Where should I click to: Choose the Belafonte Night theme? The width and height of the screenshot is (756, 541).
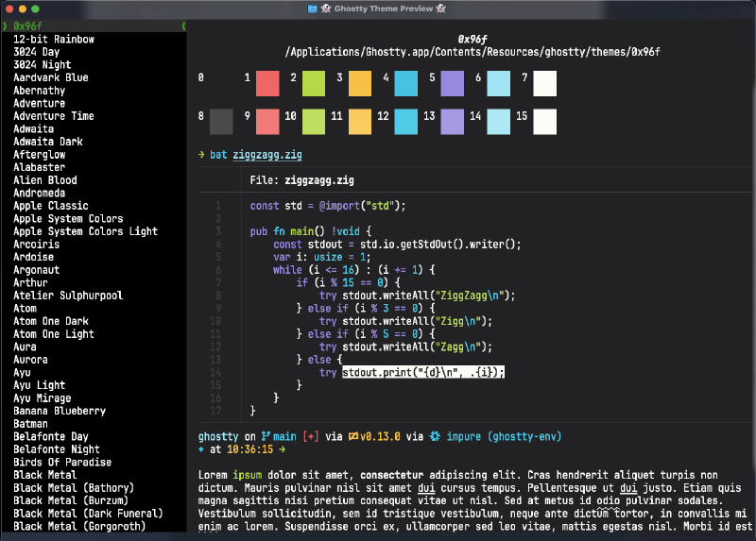tap(57, 449)
